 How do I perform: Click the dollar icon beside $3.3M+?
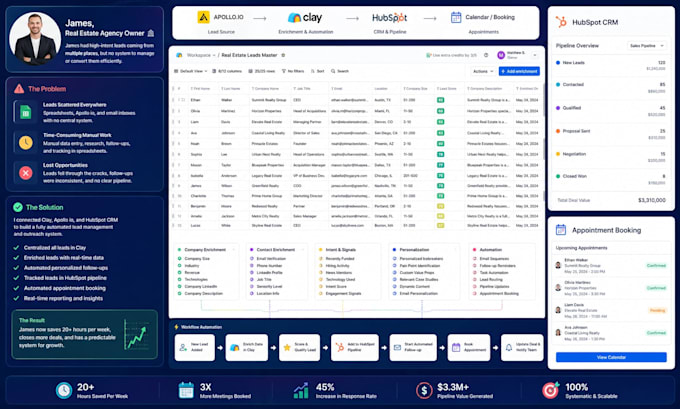click(x=424, y=390)
